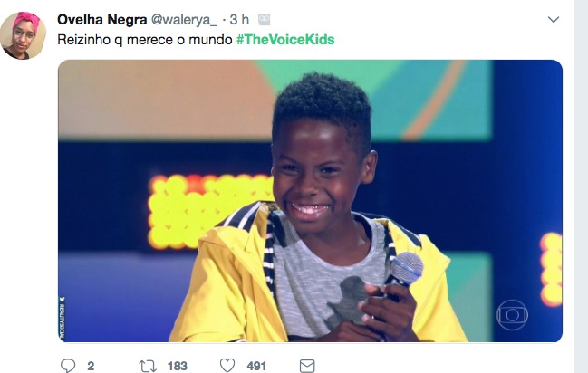Open Ovelha Negra's profile picture
Image resolution: width=588 pixels, height=373 pixels.
(x=24, y=36)
